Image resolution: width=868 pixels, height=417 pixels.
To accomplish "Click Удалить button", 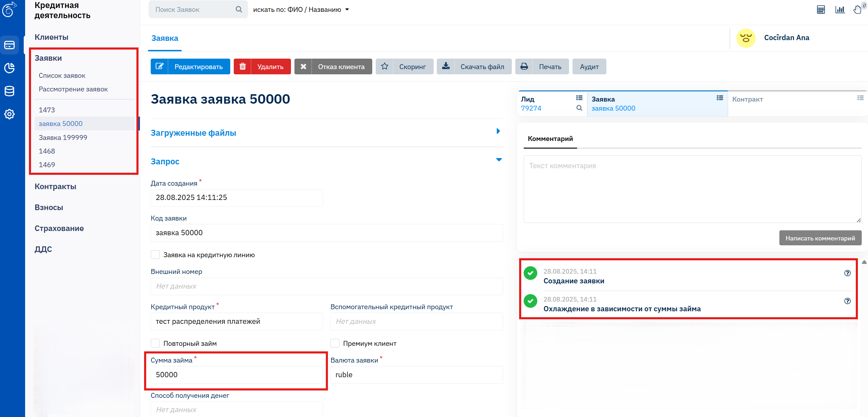I will pyautogui.click(x=262, y=66).
